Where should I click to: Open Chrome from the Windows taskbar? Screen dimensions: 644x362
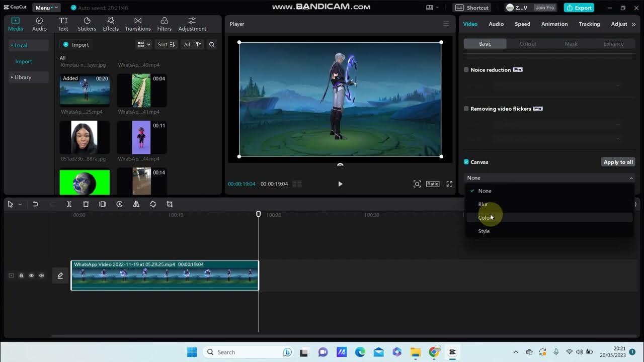point(434,352)
